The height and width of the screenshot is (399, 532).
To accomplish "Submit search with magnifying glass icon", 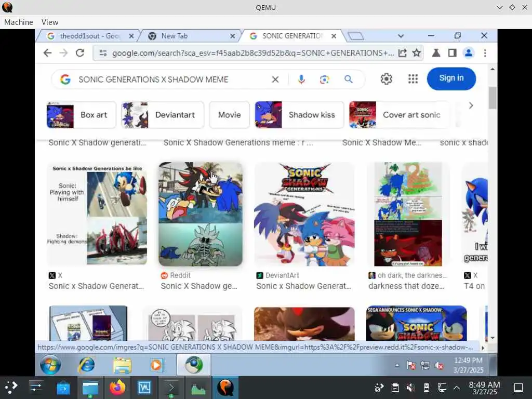I will click(349, 79).
